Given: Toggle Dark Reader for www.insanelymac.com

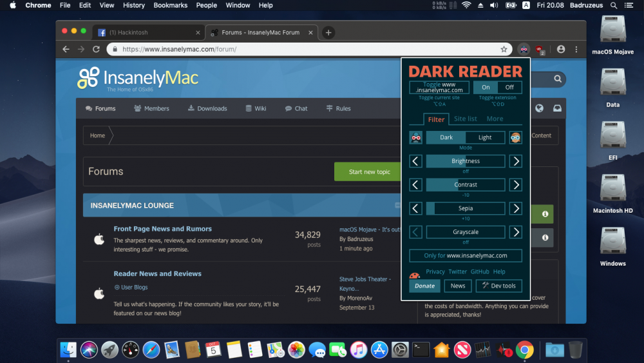Looking at the screenshot, I should point(439,87).
